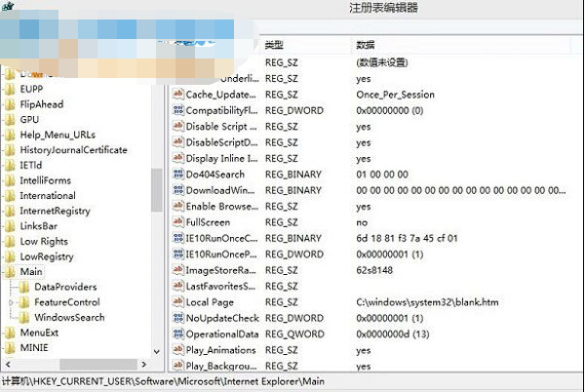Select the Cache_Update string value icon

pos(178,95)
